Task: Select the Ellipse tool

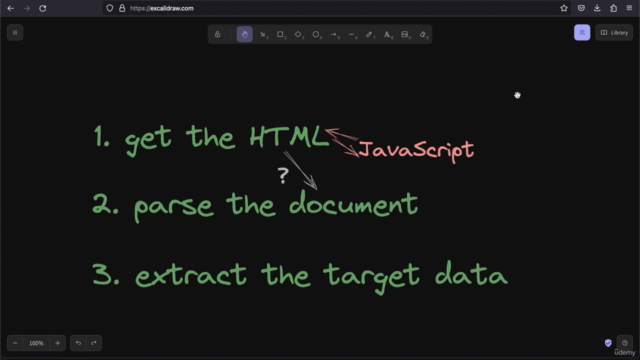Action: point(317,34)
